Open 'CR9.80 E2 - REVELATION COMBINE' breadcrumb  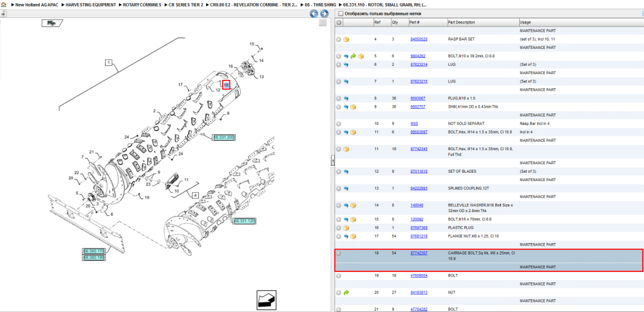(254, 5)
